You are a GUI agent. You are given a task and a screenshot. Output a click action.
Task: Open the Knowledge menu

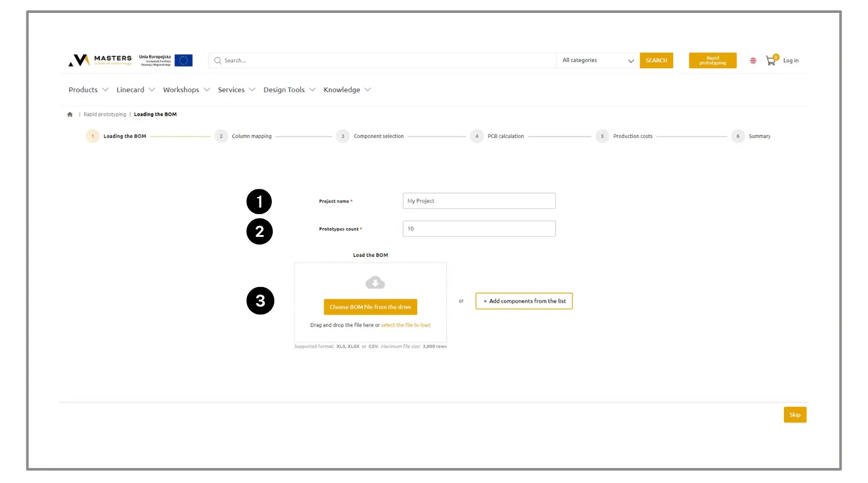point(347,90)
